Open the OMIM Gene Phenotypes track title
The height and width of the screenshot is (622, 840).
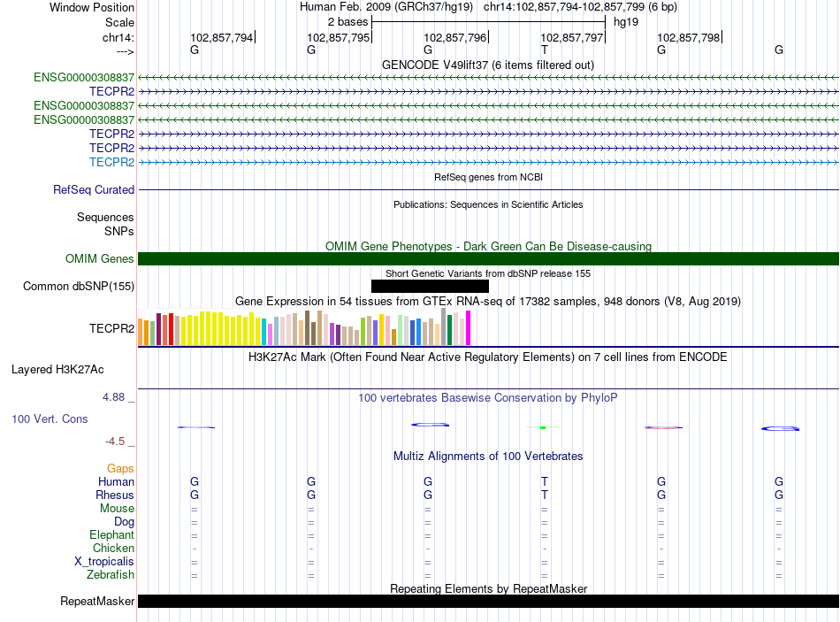(x=488, y=246)
